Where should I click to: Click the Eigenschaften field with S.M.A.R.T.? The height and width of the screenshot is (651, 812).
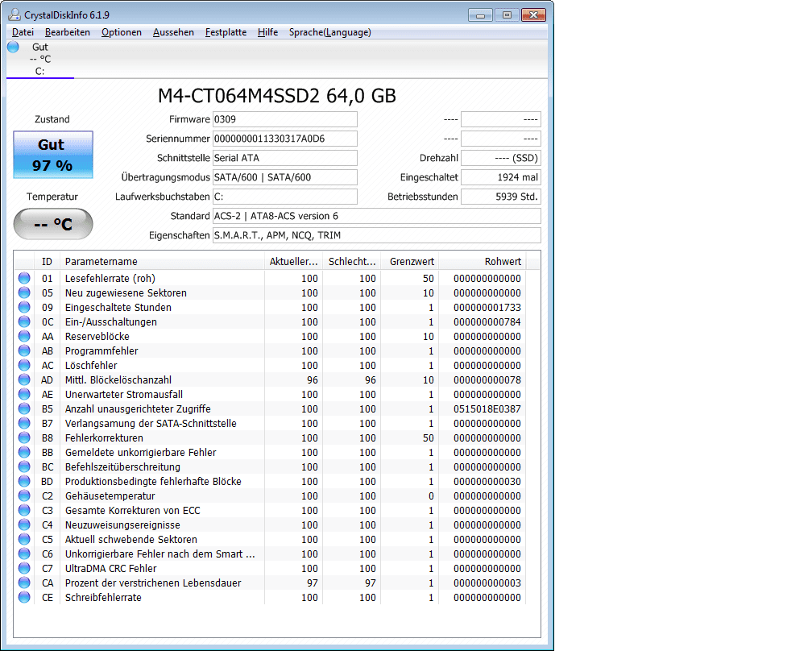(x=377, y=235)
